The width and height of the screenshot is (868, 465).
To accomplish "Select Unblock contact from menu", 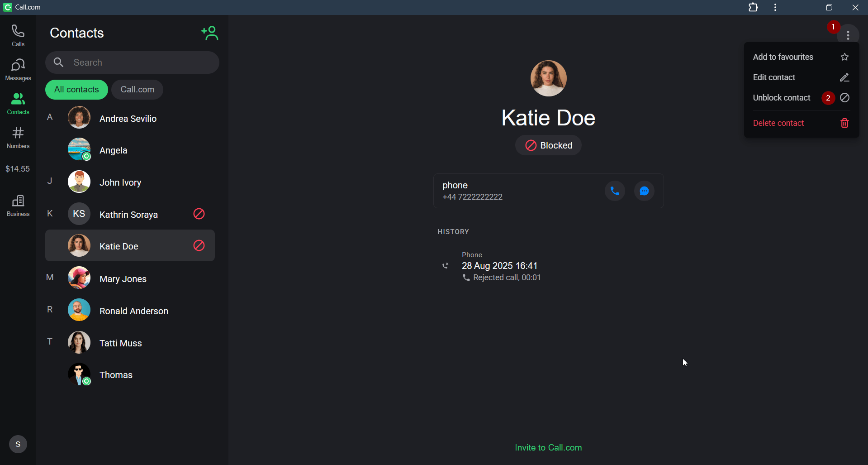I will click(782, 98).
